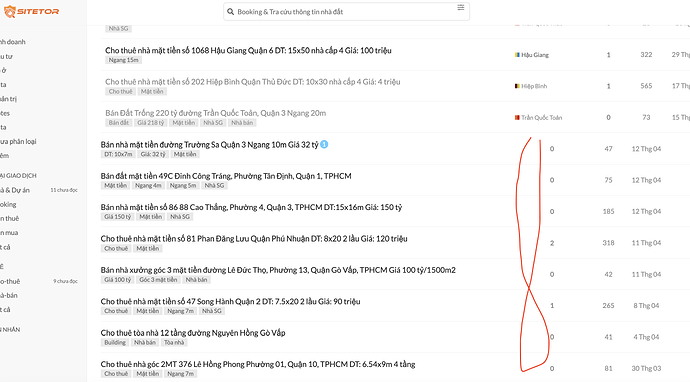Select the 'Tòa nhà' tag
The width and height of the screenshot is (690, 382).
point(174,343)
